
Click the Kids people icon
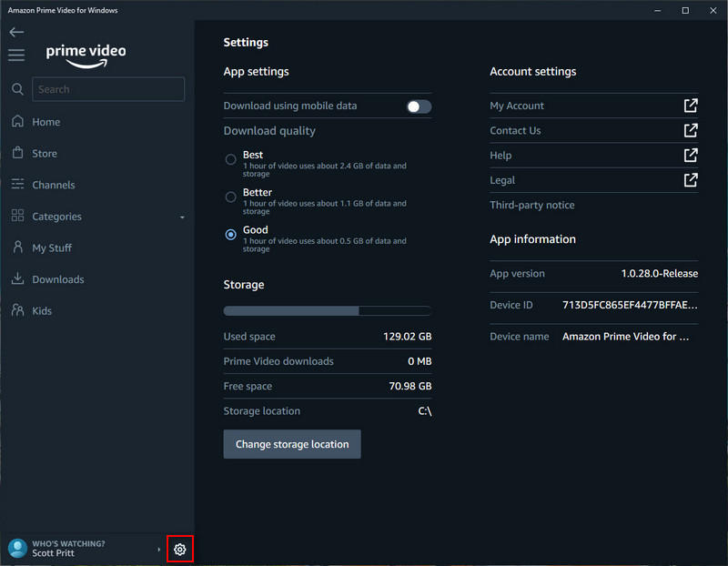click(17, 309)
